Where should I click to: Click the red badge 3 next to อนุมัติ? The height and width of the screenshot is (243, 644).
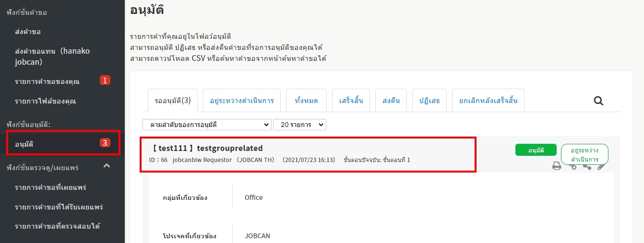(105, 143)
